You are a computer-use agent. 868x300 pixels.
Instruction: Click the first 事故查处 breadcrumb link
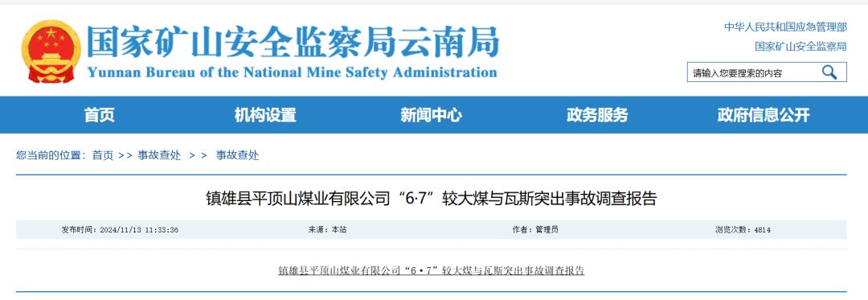(159, 155)
